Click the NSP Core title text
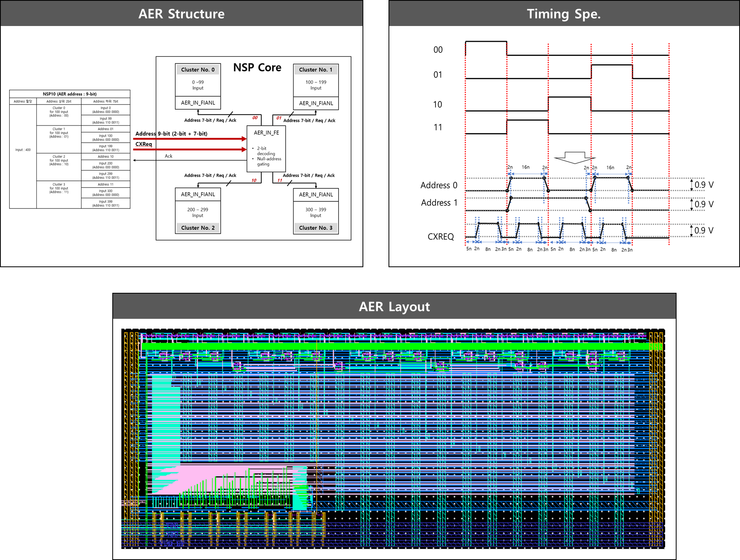The height and width of the screenshot is (560, 740). tap(257, 68)
